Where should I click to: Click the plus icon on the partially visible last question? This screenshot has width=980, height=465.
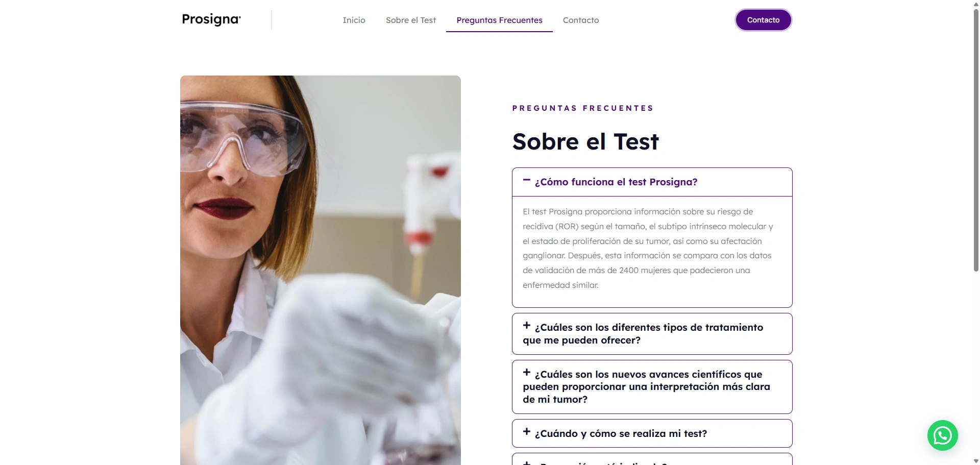527,462
